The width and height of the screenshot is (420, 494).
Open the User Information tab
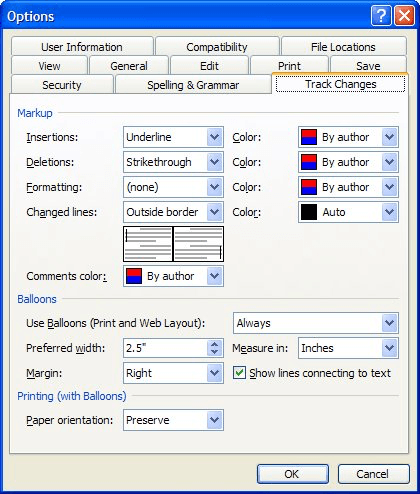click(x=82, y=47)
